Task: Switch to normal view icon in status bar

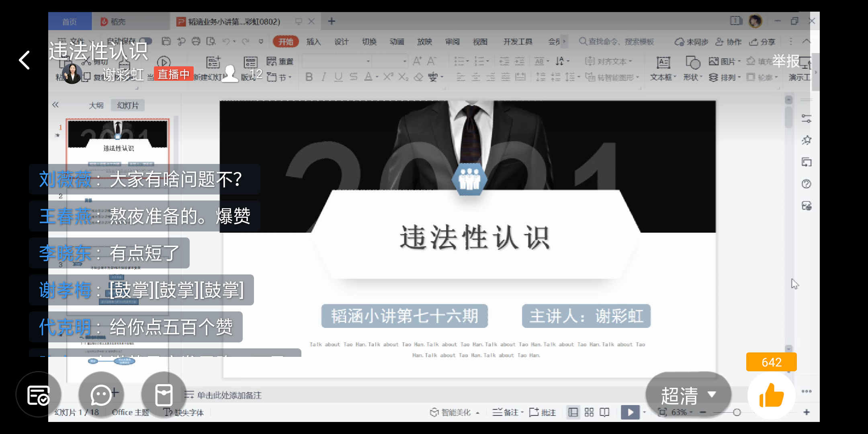Action: point(573,412)
